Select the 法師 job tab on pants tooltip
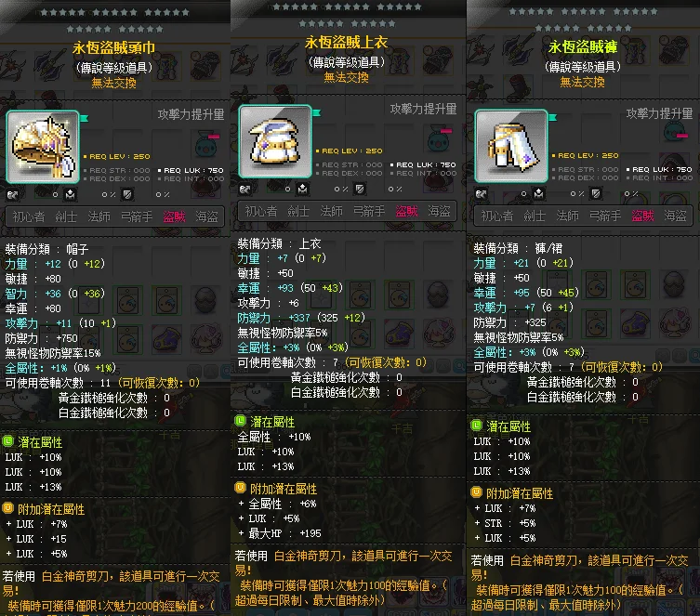 click(567, 216)
